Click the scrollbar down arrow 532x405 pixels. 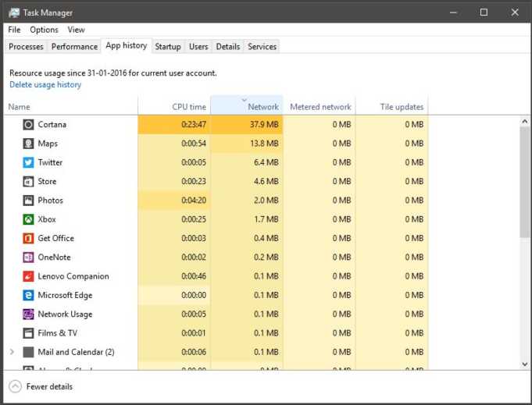pos(524,364)
